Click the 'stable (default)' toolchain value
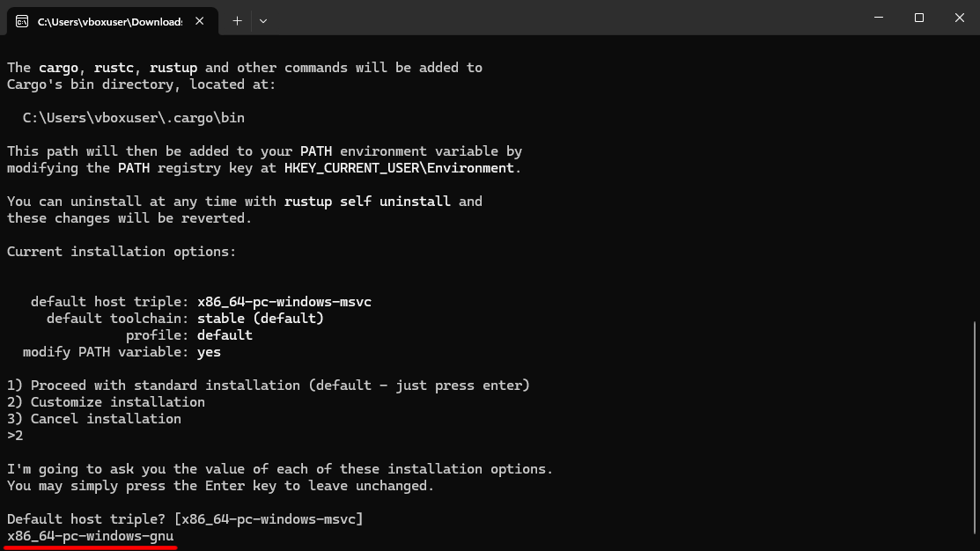Viewport: 980px width, 551px height. coord(261,319)
